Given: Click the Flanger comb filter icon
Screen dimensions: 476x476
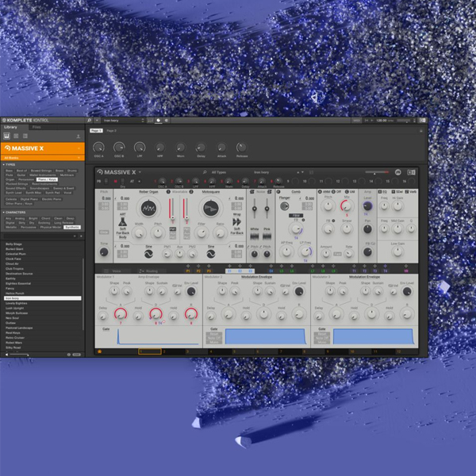Looking at the screenshot, I should [x=285, y=206].
